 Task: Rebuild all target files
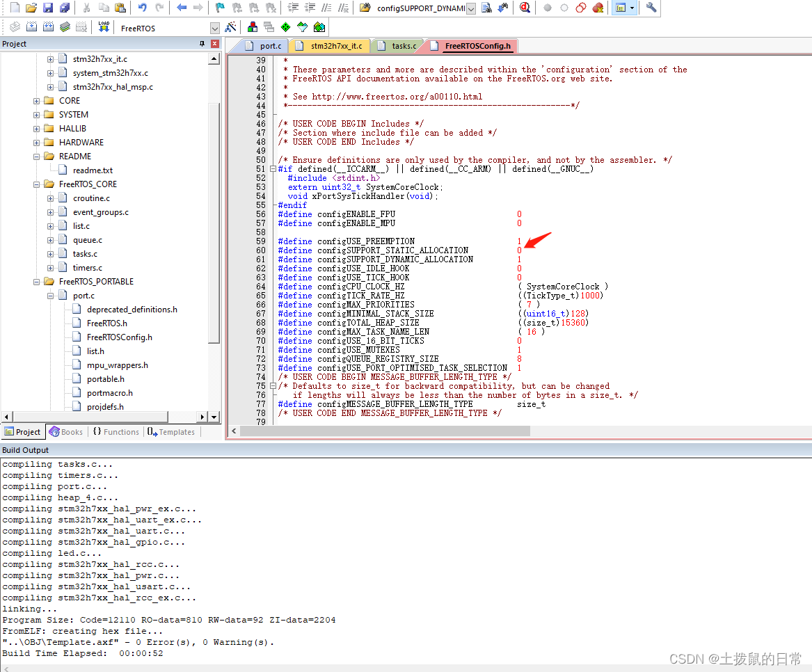click(48, 27)
